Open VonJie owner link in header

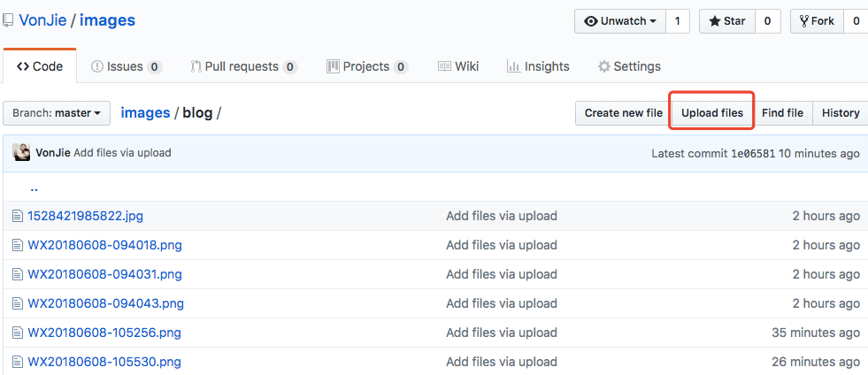click(x=42, y=20)
